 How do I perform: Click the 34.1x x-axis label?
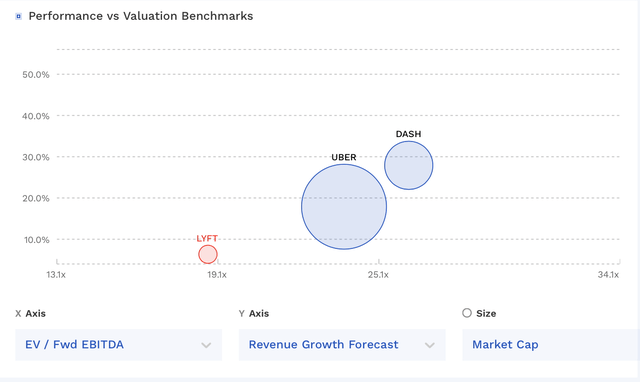(608, 275)
